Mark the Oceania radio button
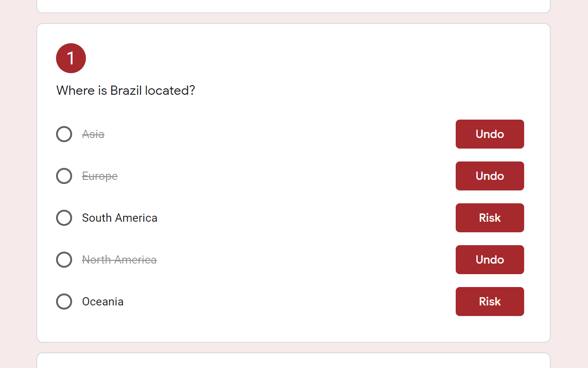This screenshot has height=368, width=588. tap(64, 302)
